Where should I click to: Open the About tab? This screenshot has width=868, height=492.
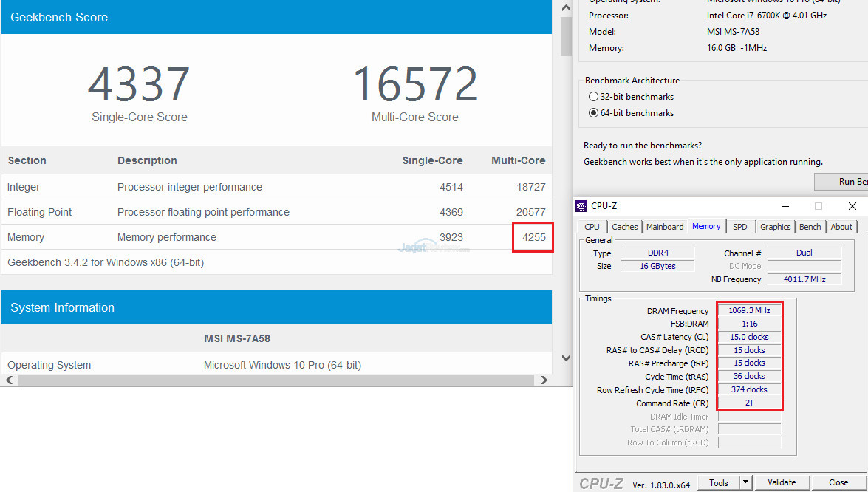coord(841,227)
